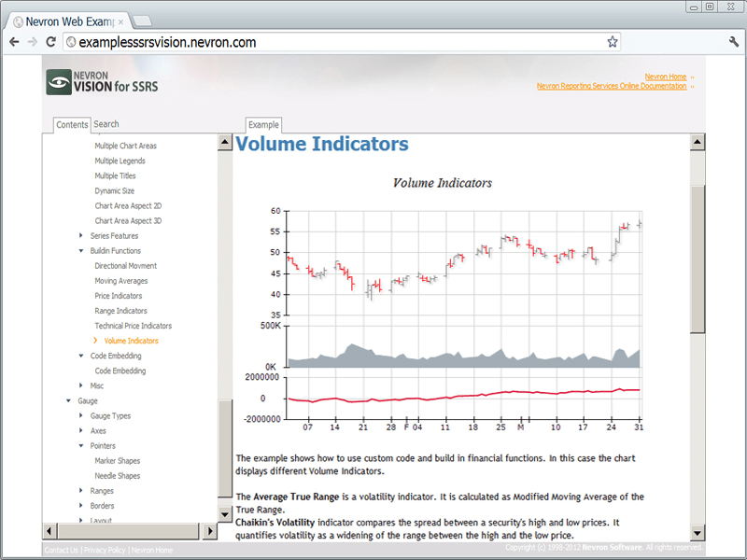Image resolution: width=747 pixels, height=560 pixels.
Task: Open browser settings via the wrench icon
Action: click(x=732, y=41)
